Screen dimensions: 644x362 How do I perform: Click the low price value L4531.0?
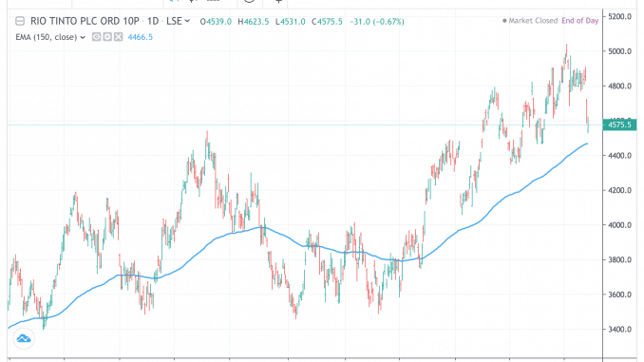pyautogui.click(x=291, y=21)
